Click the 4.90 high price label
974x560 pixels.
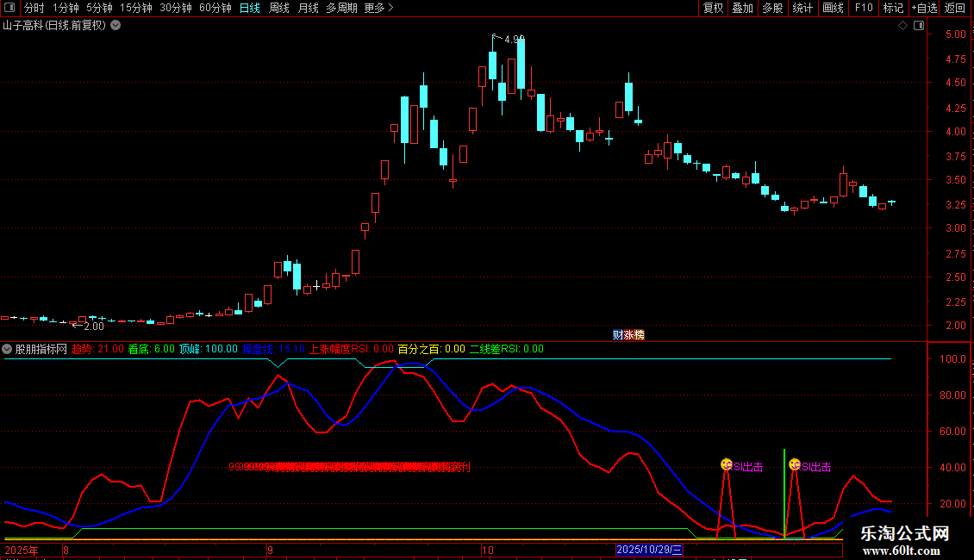click(x=515, y=39)
